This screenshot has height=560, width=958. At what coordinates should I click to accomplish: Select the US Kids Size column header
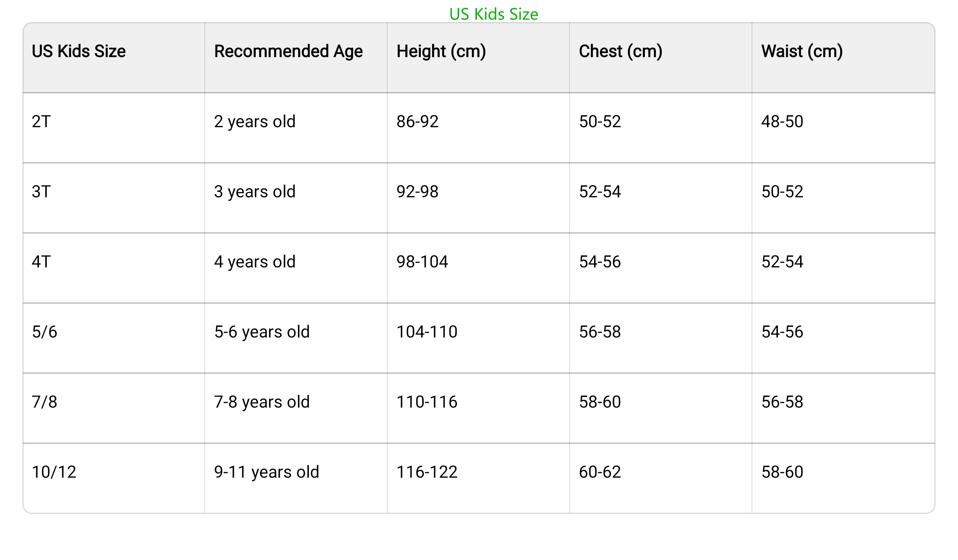[x=114, y=58]
